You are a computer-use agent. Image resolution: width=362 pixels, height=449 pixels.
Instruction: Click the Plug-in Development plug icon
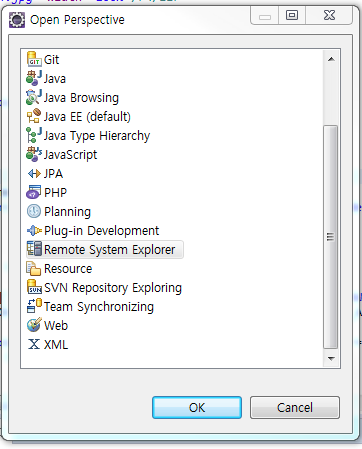[34, 230]
